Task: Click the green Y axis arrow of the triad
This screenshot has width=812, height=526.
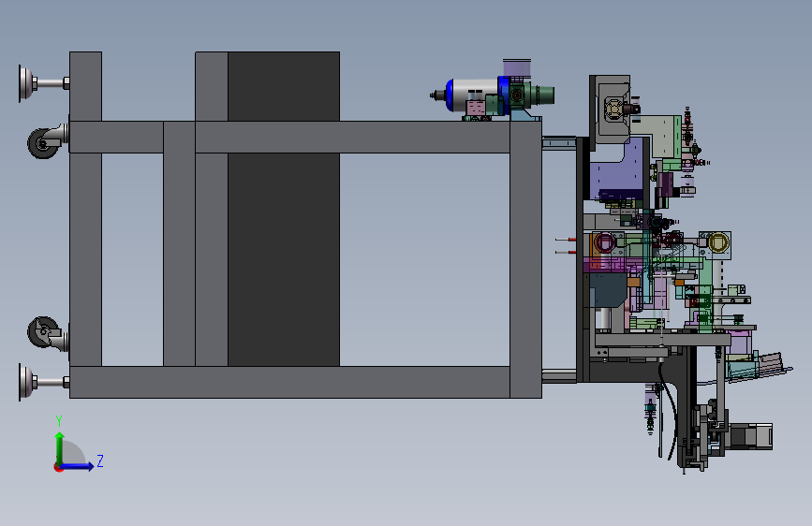Action: pos(60,447)
